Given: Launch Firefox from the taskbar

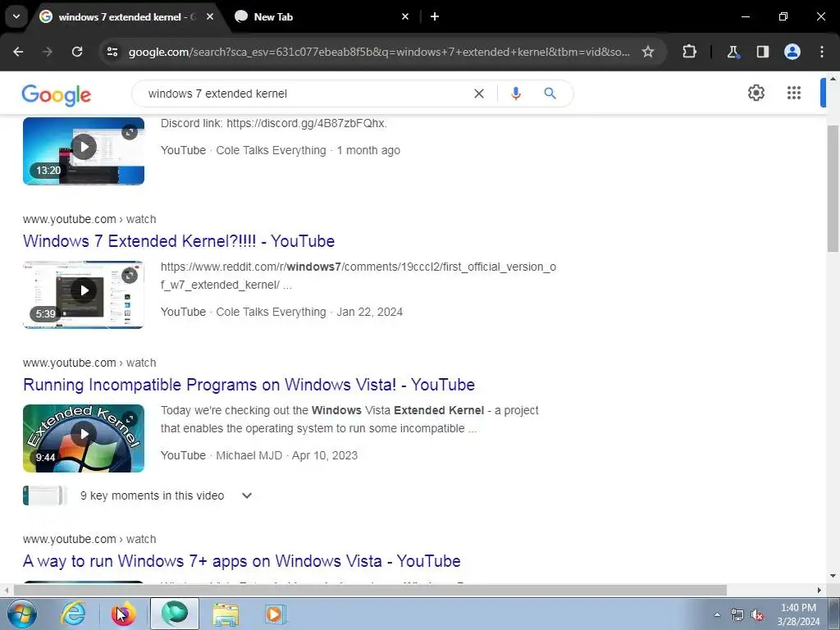Looking at the screenshot, I should coord(124,614).
